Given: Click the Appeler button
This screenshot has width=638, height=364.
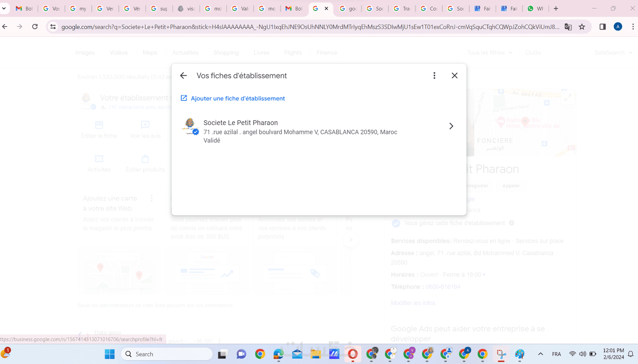Looking at the screenshot, I should 511,186.
